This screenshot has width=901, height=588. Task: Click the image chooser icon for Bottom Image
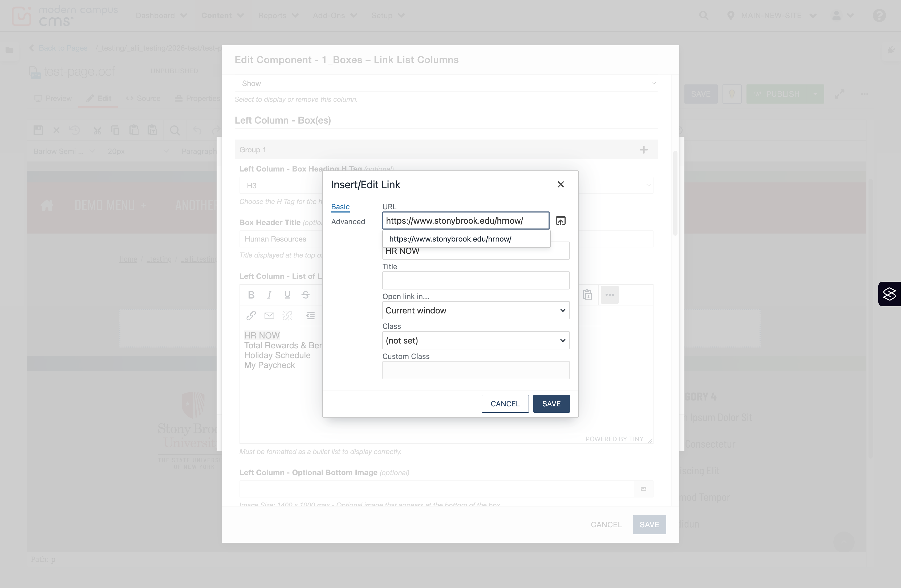[x=643, y=489]
